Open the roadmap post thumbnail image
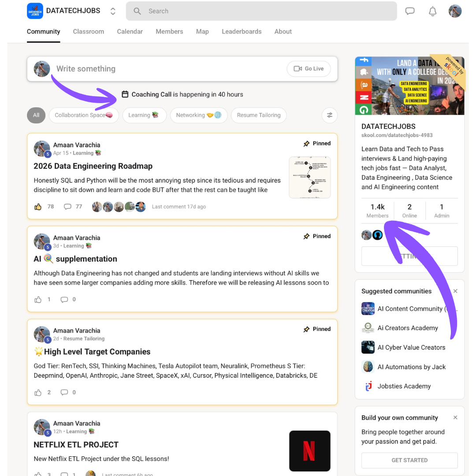The height and width of the screenshot is (476, 476). pyautogui.click(x=310, y=177)
